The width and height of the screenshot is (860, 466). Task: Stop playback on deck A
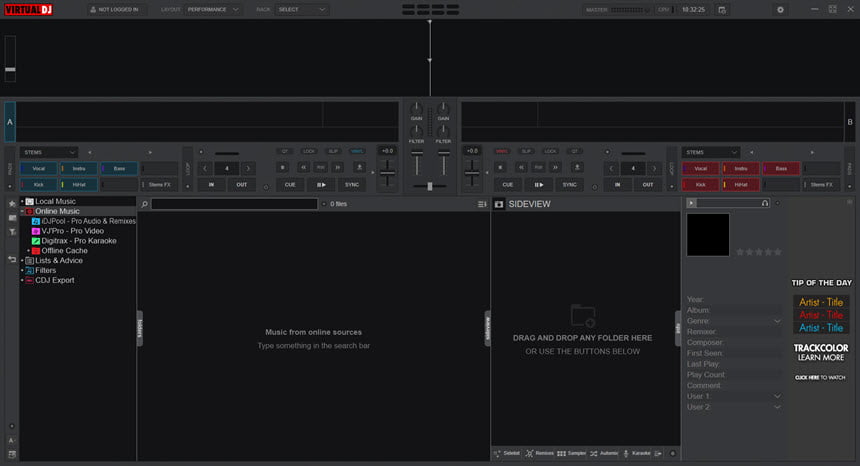(x=282, y=167)
